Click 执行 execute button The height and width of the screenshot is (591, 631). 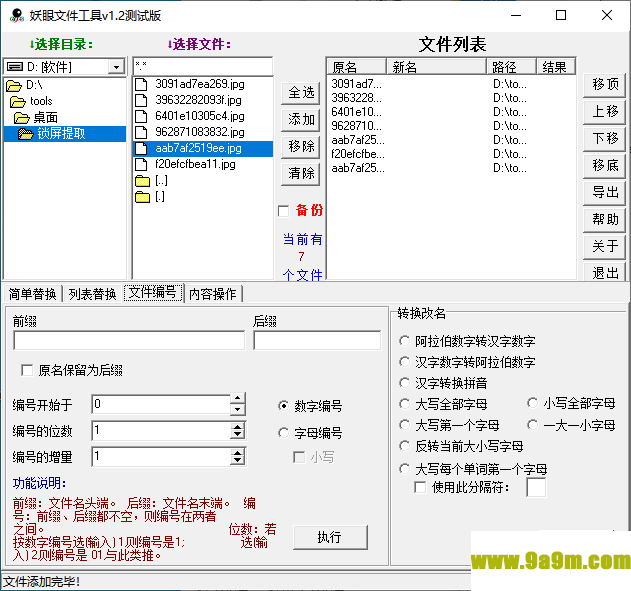click(x=330, y=537)
